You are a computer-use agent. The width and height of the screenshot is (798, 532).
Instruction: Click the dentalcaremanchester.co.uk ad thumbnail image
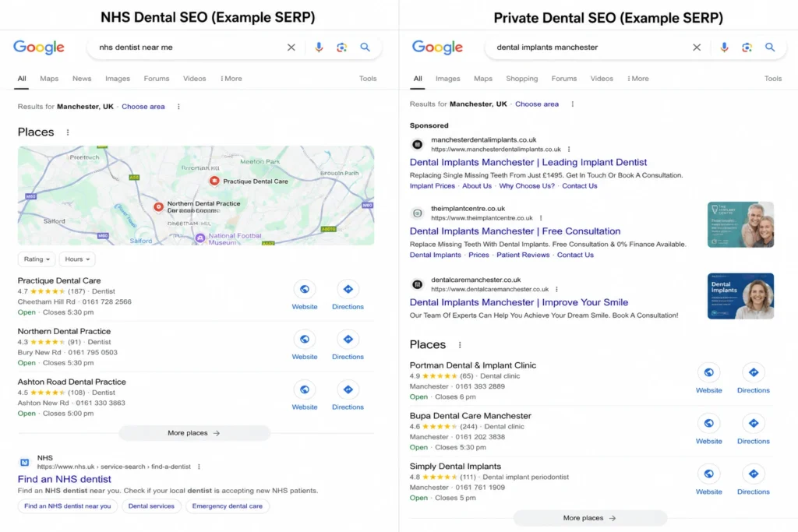pyautogui.click(x=740, y=296)
